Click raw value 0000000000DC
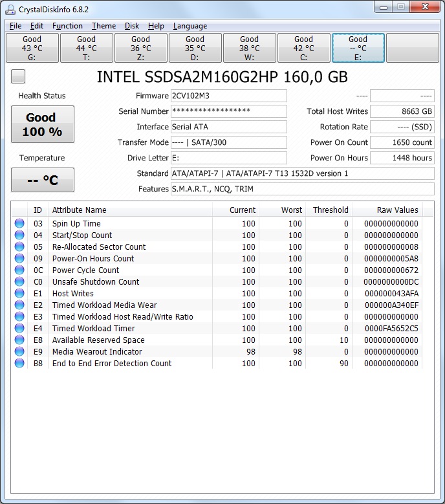The width and height of the screenshot is (445, 504). pos(391,282)
